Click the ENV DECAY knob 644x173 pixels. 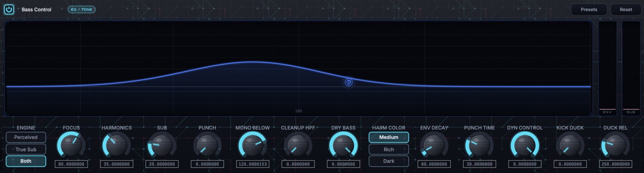tap(434, 145)
